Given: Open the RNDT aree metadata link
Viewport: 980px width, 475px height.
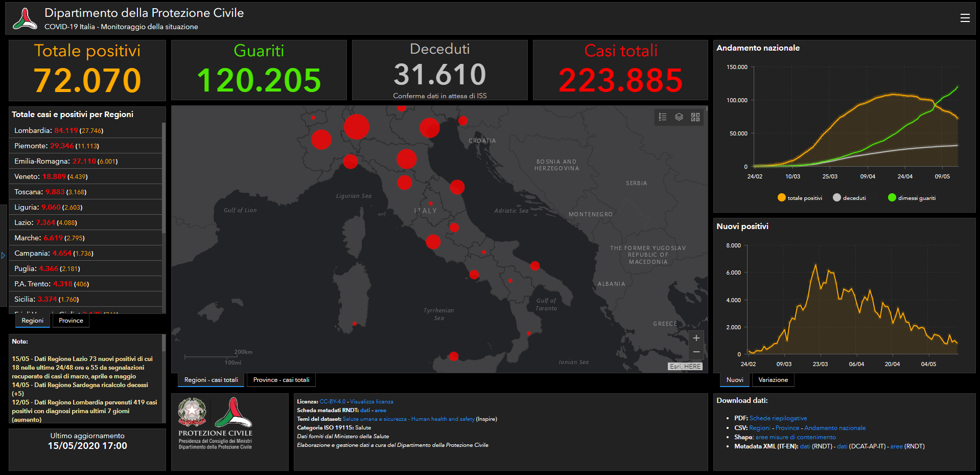Looking at the screenshot, I should click(380, 410).
